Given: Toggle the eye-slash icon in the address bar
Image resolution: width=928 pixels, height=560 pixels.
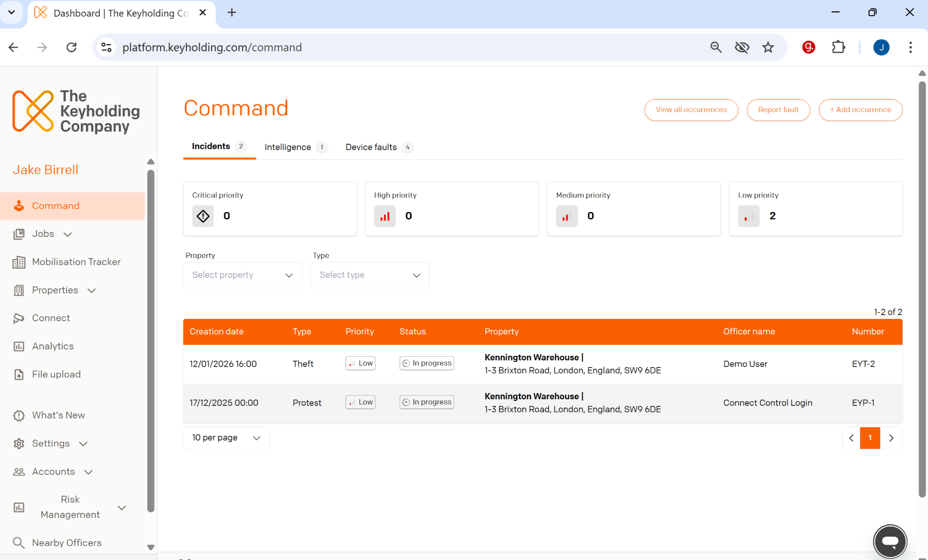Looking at the screenshot, I should coord(742,47).
